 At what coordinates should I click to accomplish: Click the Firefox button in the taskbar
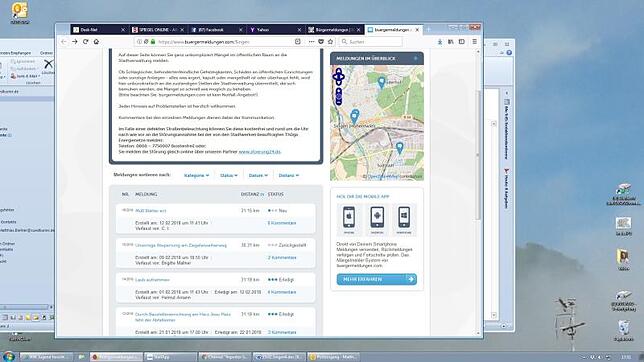(x=117, y=357)
